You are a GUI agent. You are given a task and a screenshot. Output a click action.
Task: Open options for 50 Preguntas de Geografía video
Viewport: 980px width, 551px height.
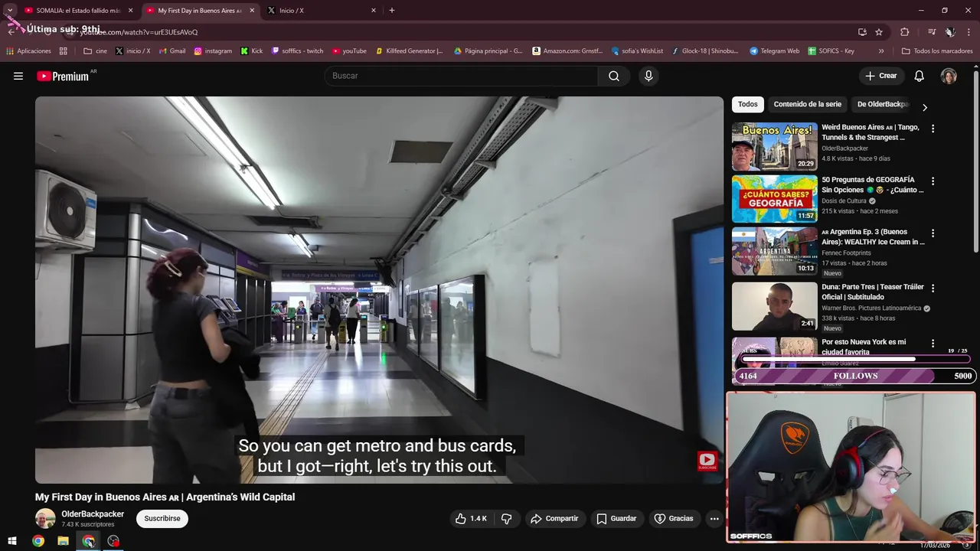pyautogui.click(x=933, y=181)
